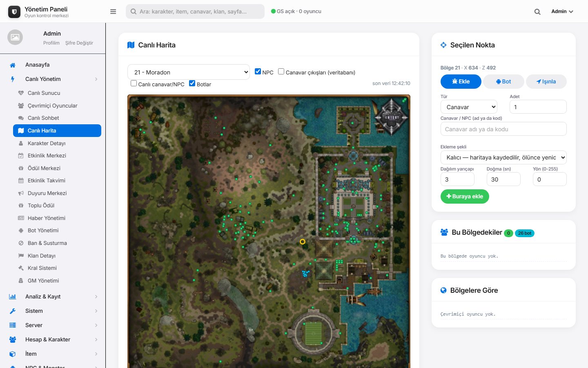Click the Çevrimiçi Oyuncular users icon
Screen dimensions: 588x368
(21, 105)
